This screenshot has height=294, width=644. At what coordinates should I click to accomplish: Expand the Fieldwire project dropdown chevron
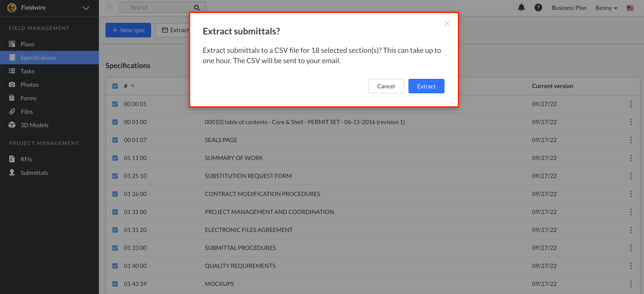[x=86, y=8]
